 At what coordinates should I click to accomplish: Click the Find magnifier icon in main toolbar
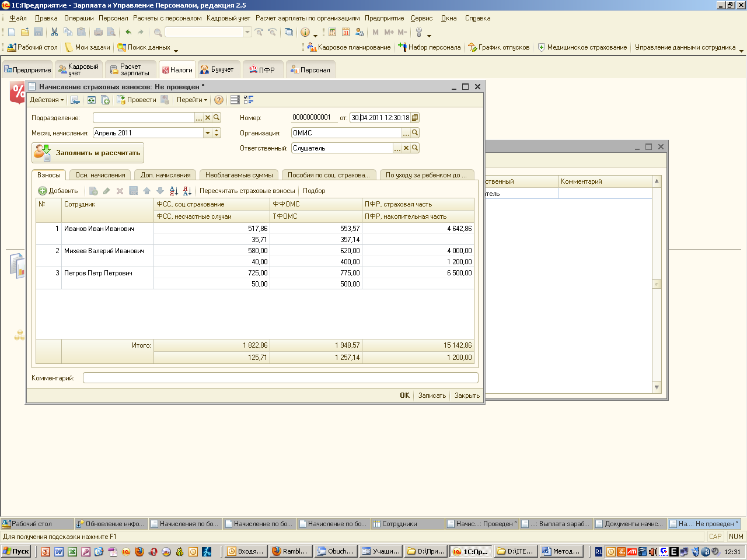158,32
